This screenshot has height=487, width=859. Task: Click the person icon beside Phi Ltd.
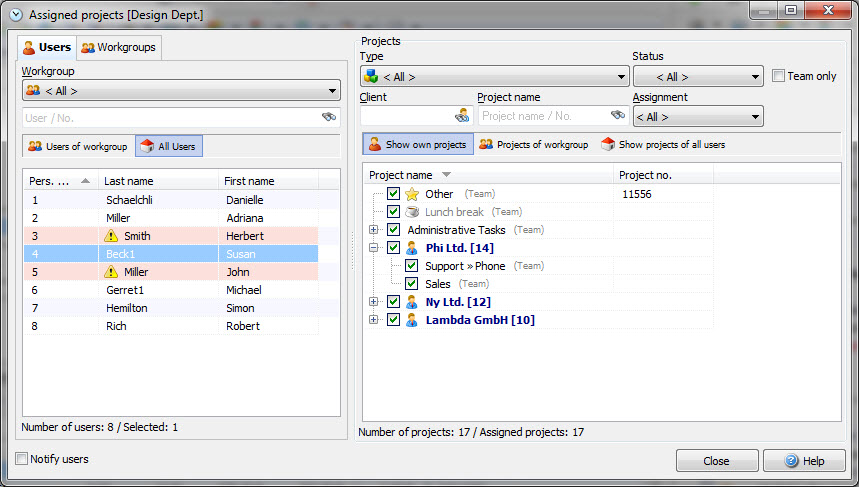tap(411, 248)
